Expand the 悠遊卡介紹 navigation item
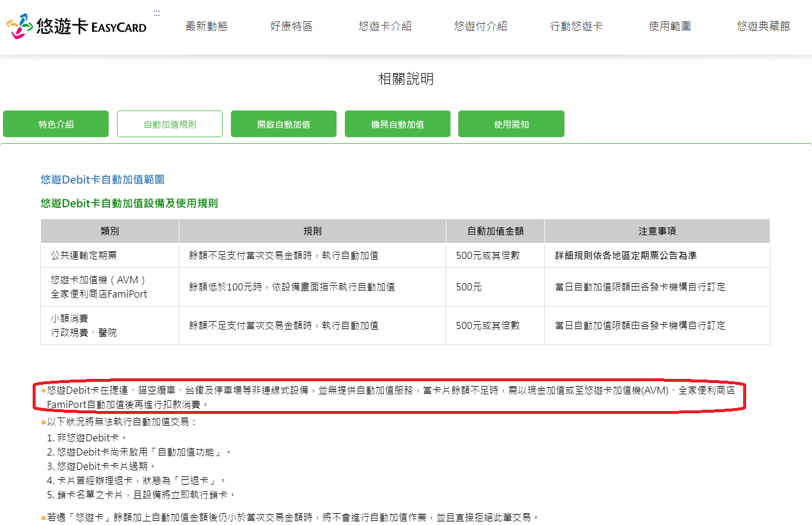This screenshot has width=812, height=525. coord(385,26)
